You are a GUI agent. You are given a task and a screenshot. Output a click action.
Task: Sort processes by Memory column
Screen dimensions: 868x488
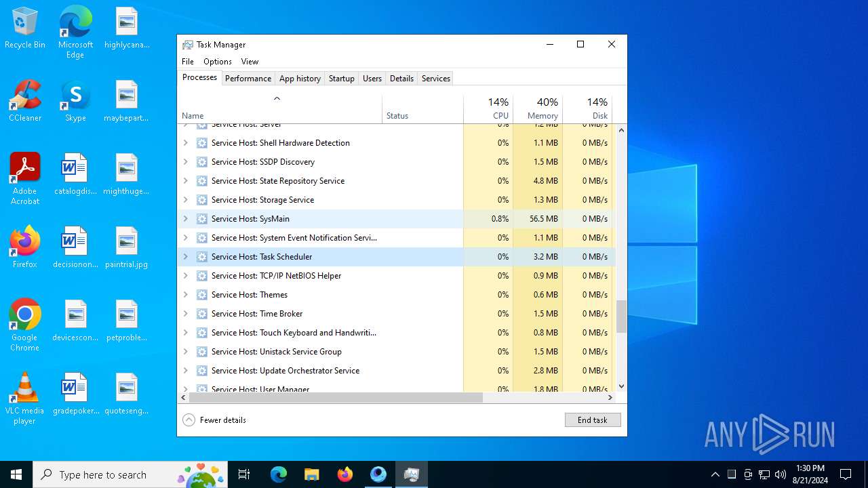click(538, 108)
